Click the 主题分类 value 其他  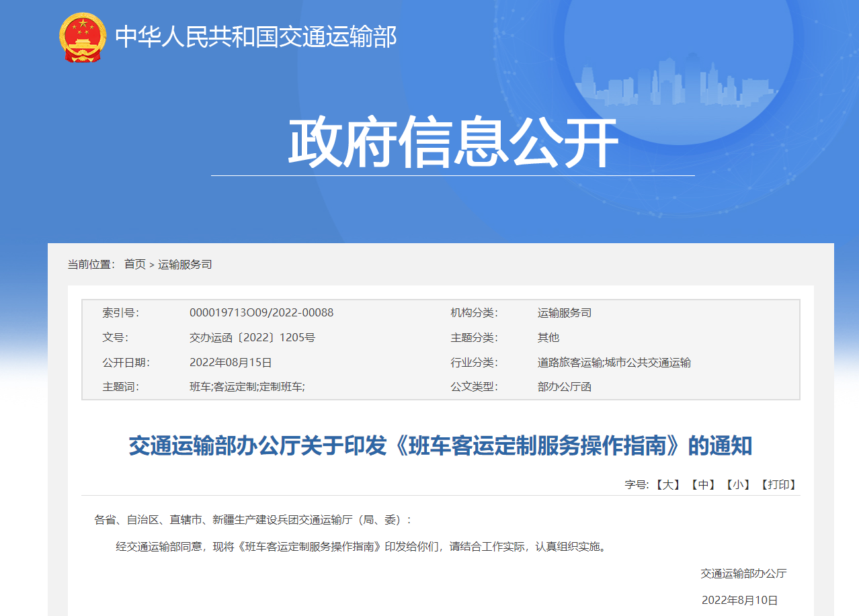point(548,337)
